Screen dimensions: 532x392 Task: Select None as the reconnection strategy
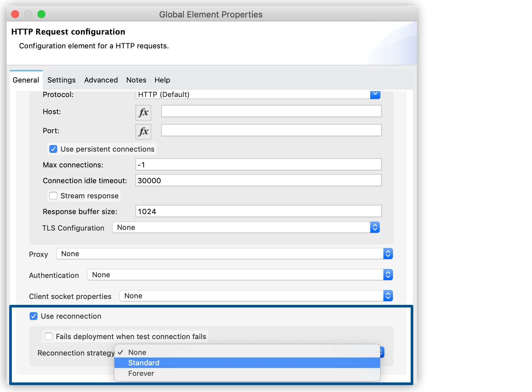(137, 352)
